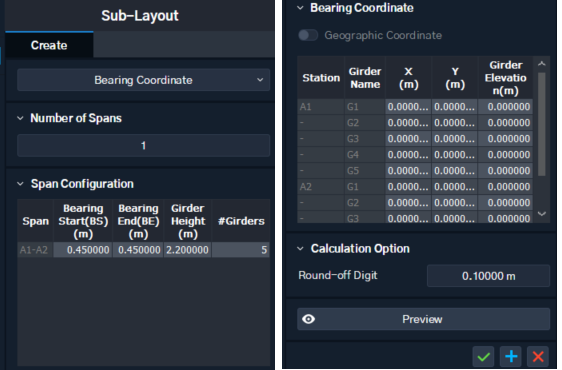562x370 pixels.
Task: Click the Round-off Digit input field
Action: click(x=488, y=276)
